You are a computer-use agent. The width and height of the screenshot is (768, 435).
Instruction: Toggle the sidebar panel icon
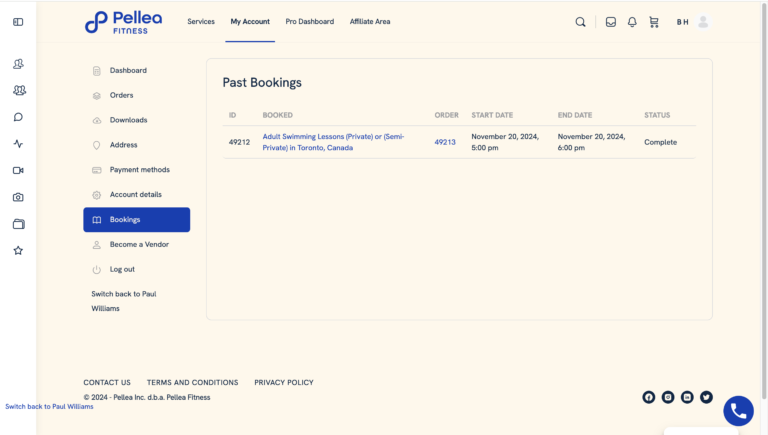pos(18,22)
